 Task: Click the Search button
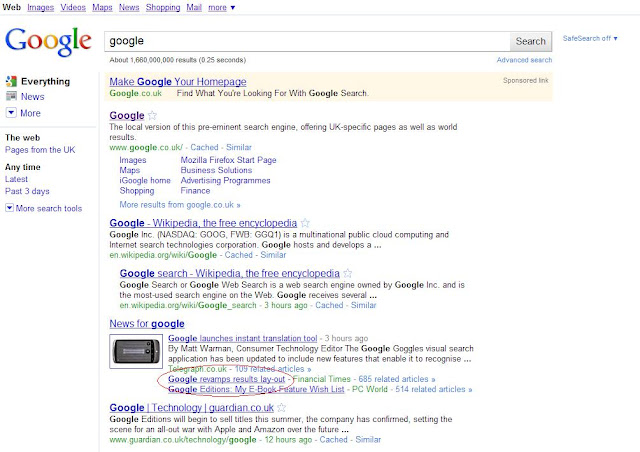(531, 41)
